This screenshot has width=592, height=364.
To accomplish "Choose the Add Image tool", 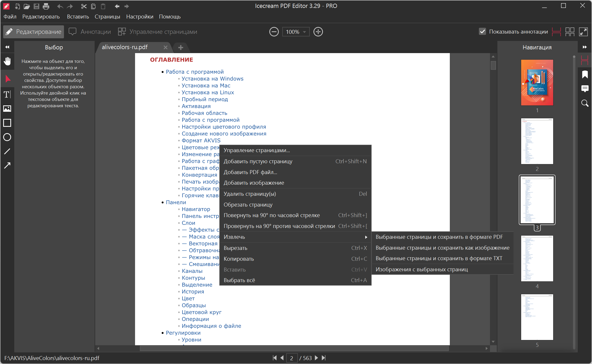I will click(7, 109).
